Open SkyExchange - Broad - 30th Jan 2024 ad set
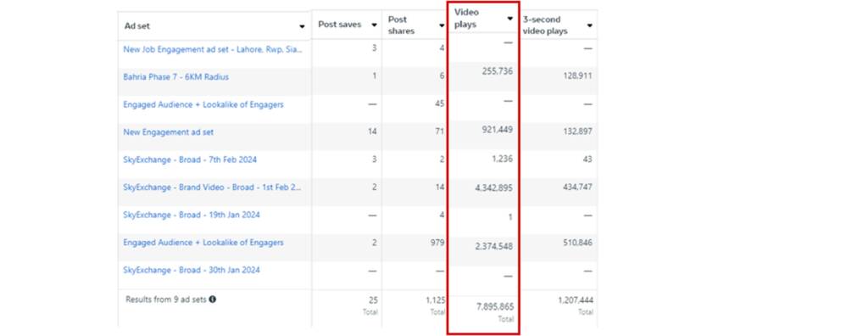868x336 pixels. point(192,271)
